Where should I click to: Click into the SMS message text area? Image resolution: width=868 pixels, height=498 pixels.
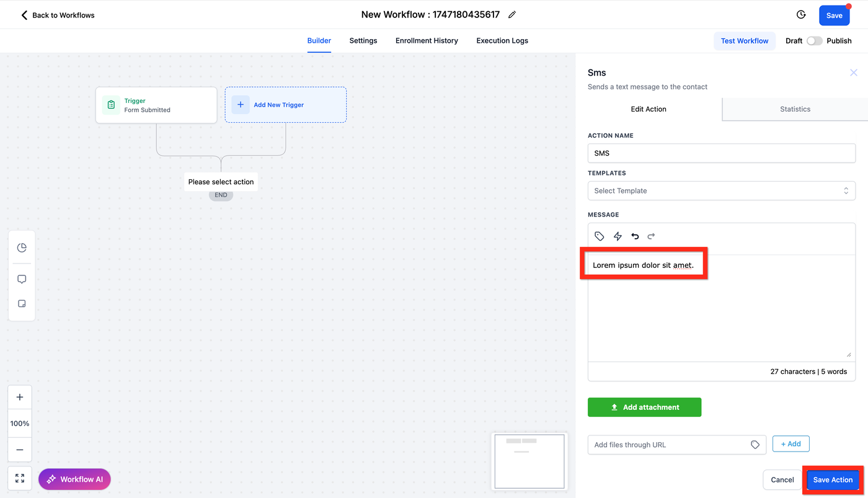pyautogui.click(x=722, y=308)
